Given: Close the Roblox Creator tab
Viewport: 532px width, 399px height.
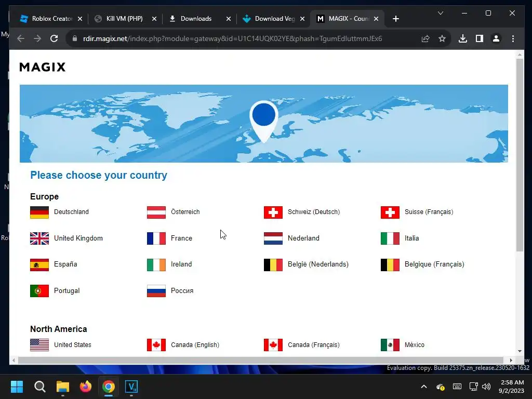Looking at the screenshot, I should [x=80, y=19].
